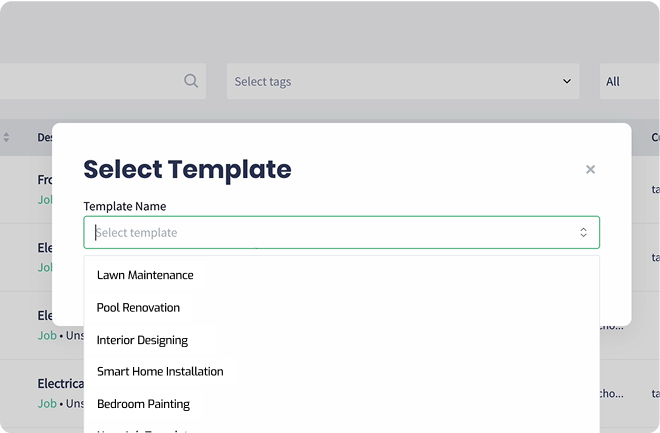Click the column sort arrows icon

6,137
